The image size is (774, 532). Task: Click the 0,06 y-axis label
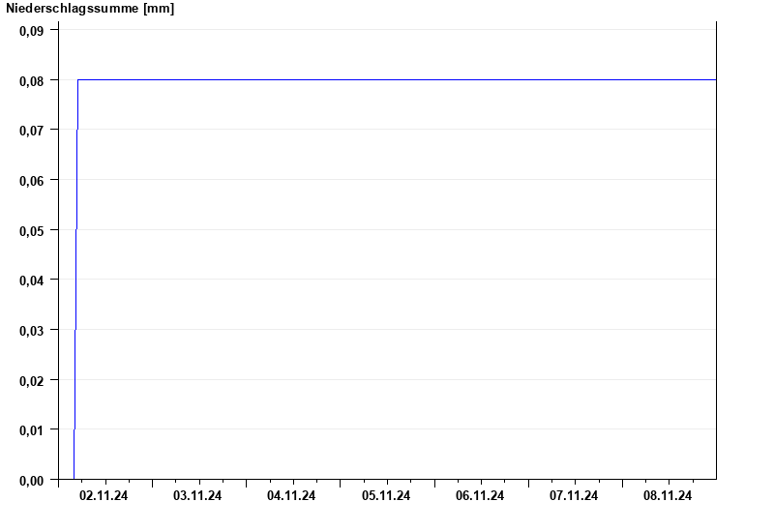click(32, 180)
